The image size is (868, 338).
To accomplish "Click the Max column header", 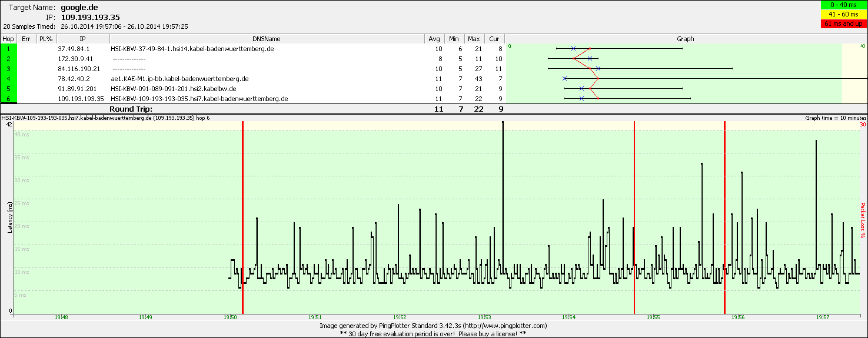I will [474, 39].
